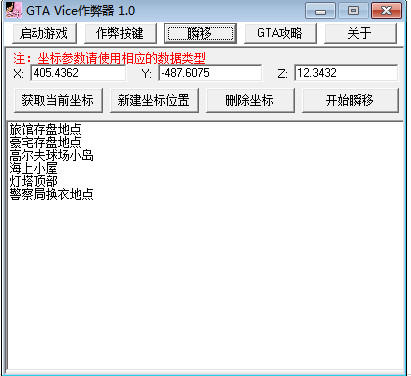Start teleport with 开始瞬移 button
Image resolution: width=411 pixels, height=376 pixels.
pyautogui.click(x=350, y=100)
